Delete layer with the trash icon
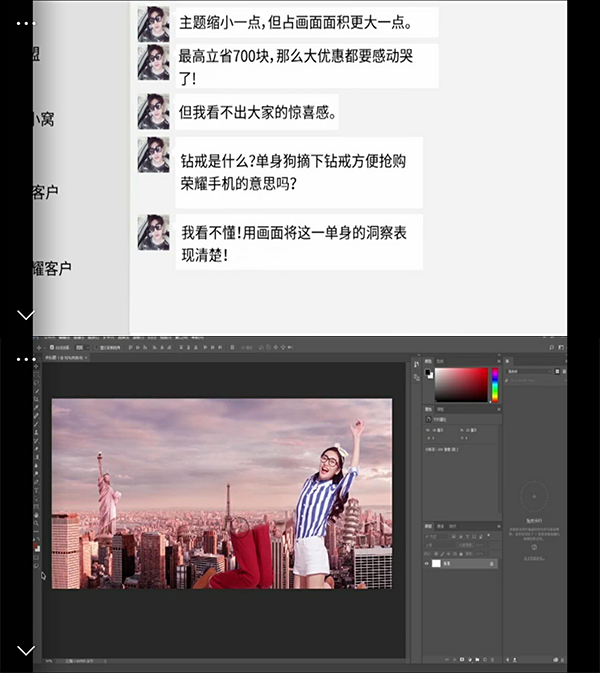This screenshot has width=600, height=673. pos(492,660)
